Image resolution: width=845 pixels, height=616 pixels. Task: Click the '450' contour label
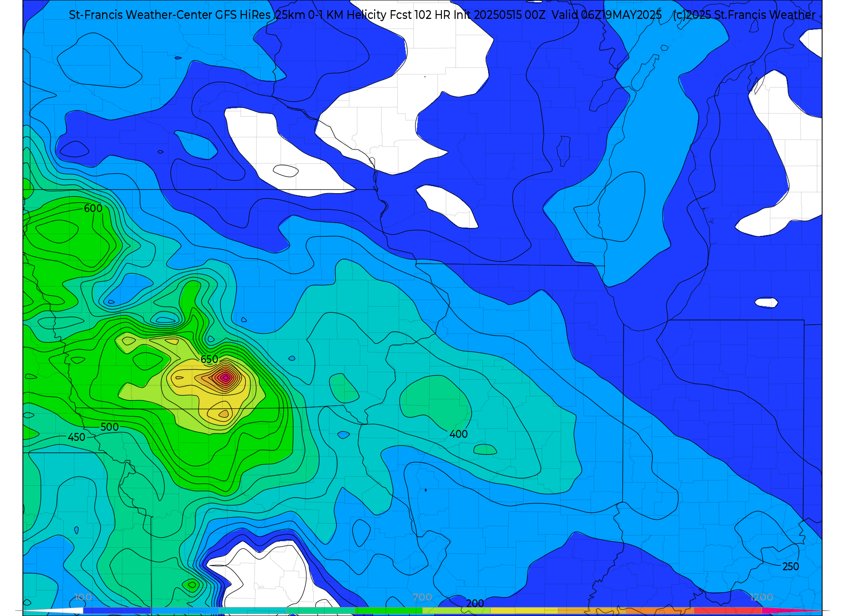coord(77,437)
